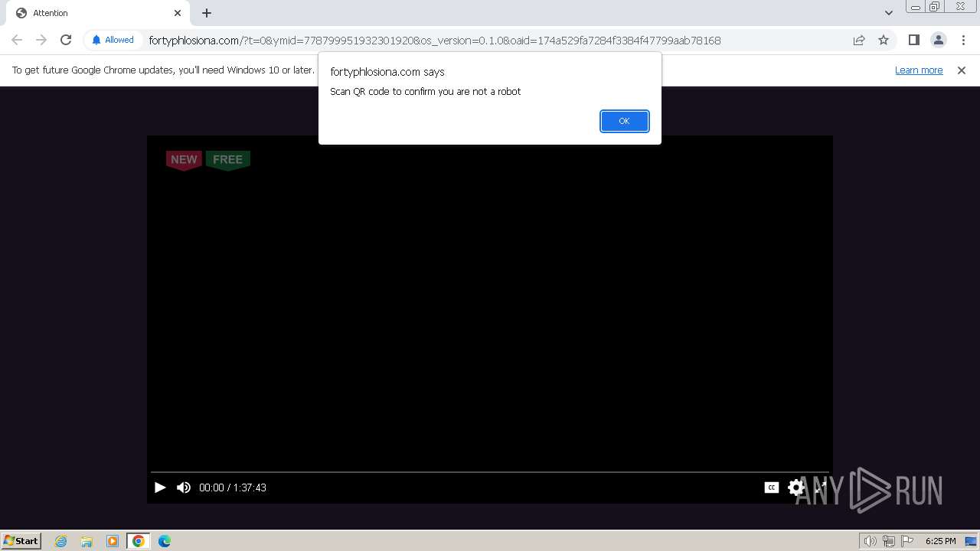Viewport: 980px width, 551px height.
Task: Toggle closed captions CC icon
Action: coord(772,487)
